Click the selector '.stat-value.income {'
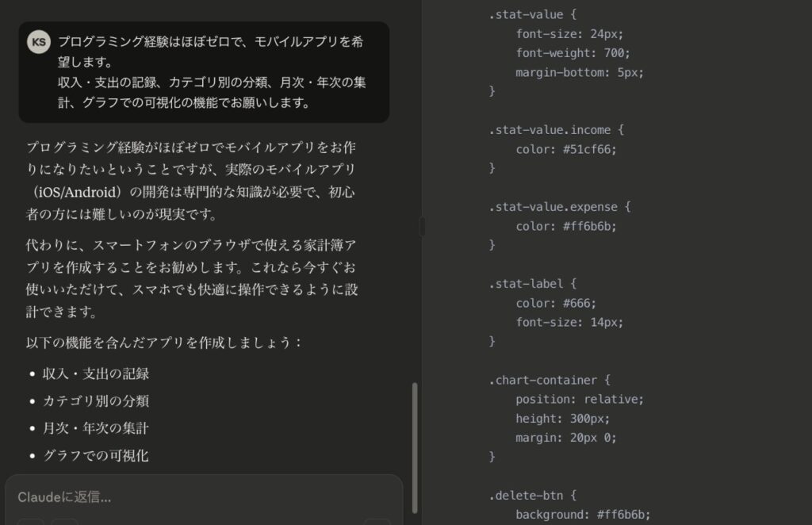This screenshot has height=525, width=812. pos(556,130)
